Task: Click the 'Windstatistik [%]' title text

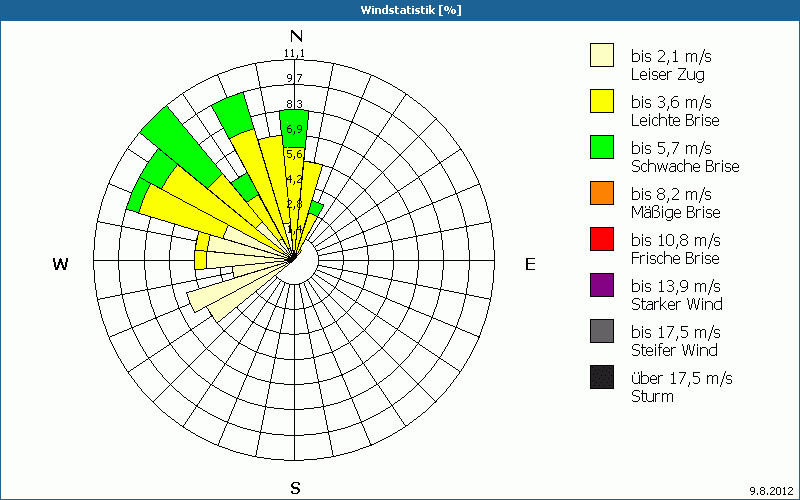Action: [x=411, y=10]
